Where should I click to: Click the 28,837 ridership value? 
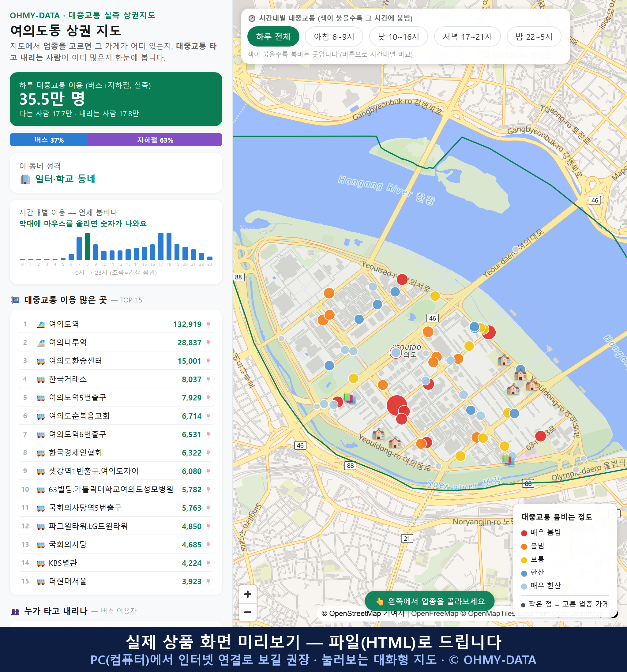pyautogui.click(x=189, y=343)
